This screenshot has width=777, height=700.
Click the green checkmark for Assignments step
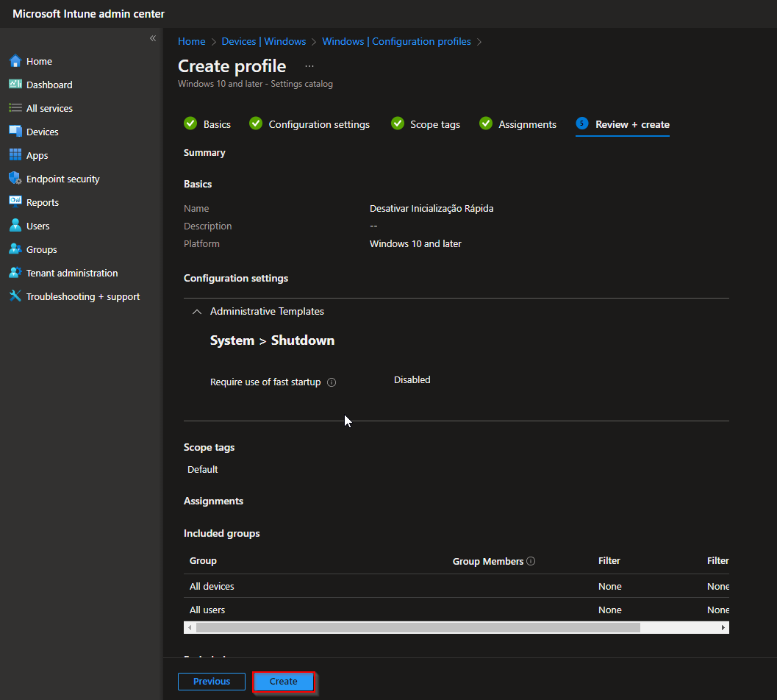pyautogui.click(x=486, y=124)
